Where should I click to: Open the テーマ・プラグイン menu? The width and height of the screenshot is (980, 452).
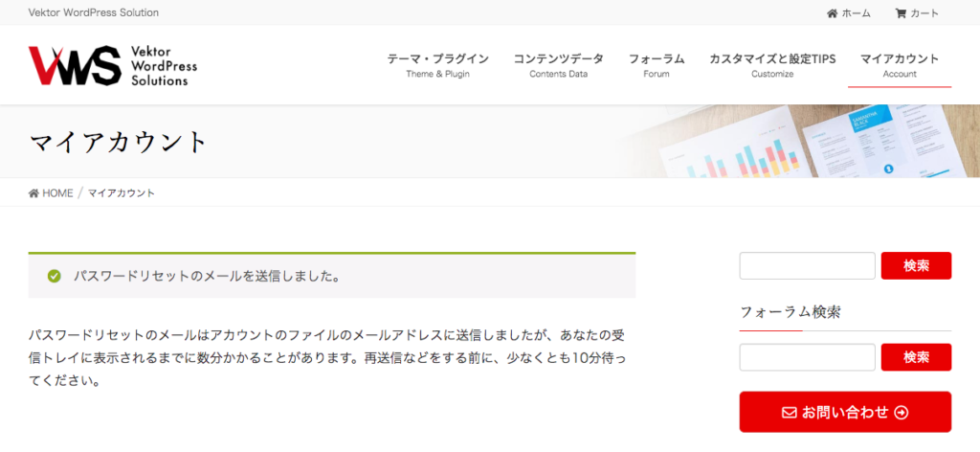pos(437,65)
